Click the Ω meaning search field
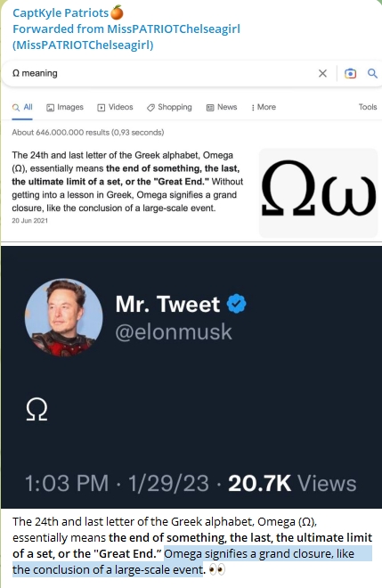Viewport: 382px width, 588px height. tap(161, 73)
